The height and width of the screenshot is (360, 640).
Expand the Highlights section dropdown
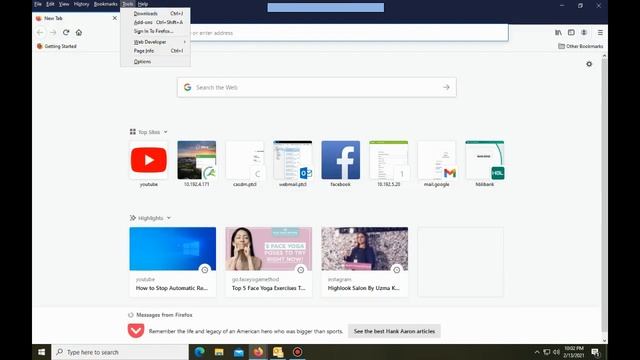point(169,218)
